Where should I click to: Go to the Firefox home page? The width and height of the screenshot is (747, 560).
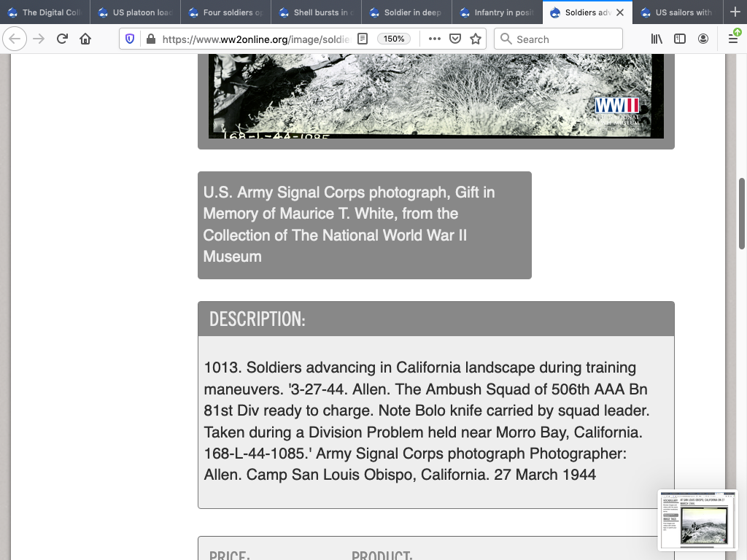coord(85,39)
